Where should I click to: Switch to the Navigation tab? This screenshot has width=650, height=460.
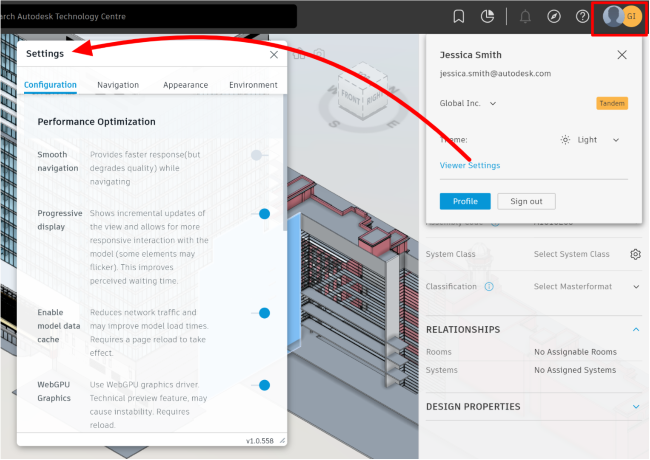point(118,85)
